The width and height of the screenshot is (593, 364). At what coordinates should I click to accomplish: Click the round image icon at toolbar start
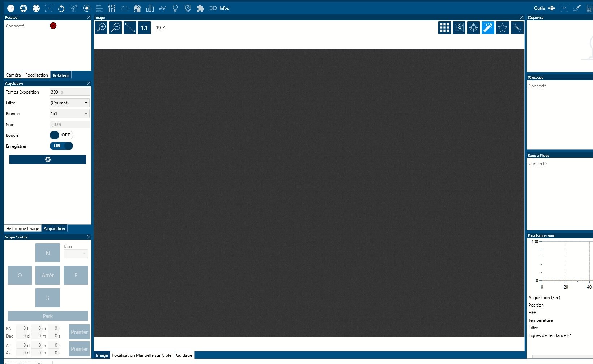click(x=11, y=8)
